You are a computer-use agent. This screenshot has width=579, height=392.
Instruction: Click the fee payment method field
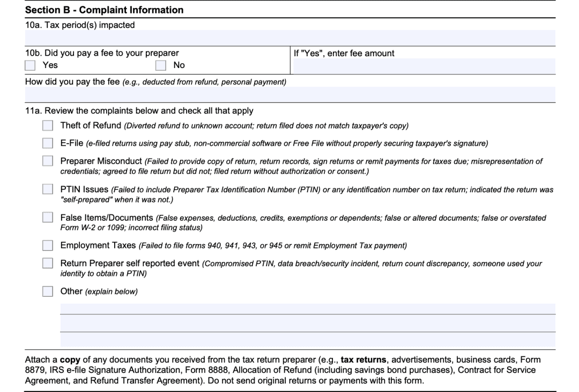point(289,93)
